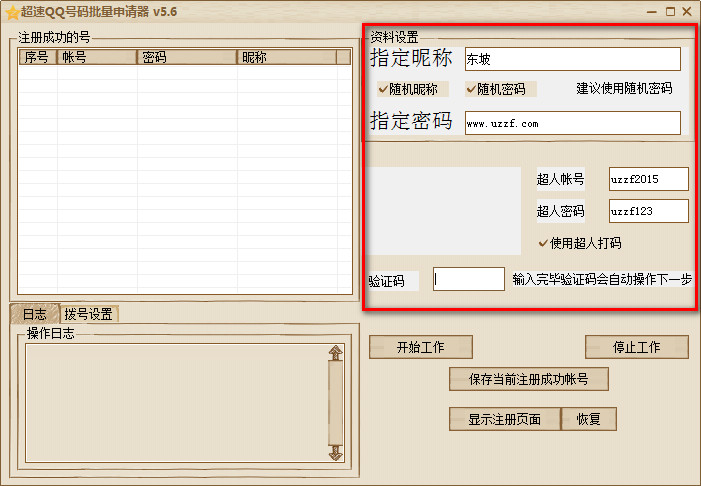The image size is (701, 486).
Task: Switch to the 拨号设置 tab
Action: [88, 314]
